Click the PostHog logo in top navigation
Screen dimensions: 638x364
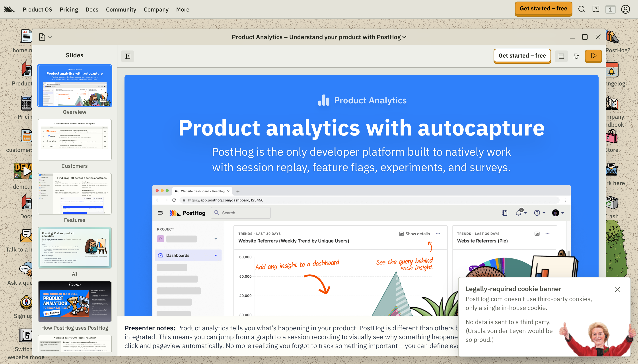point(10,10)
